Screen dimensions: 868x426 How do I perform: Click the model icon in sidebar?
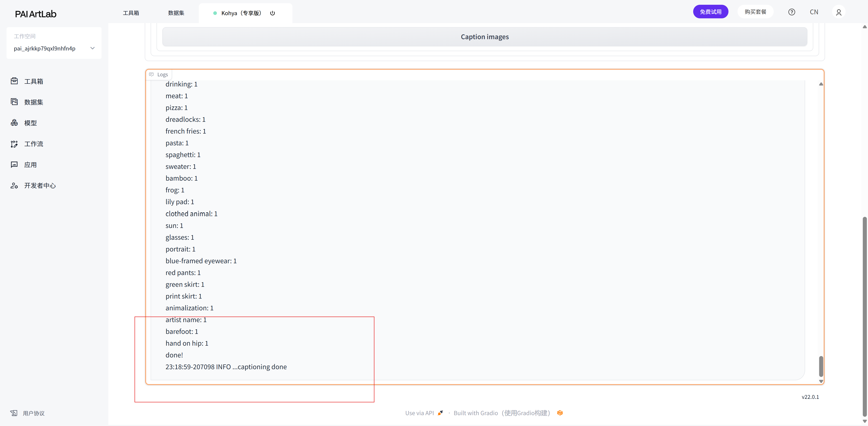[14, 123]
